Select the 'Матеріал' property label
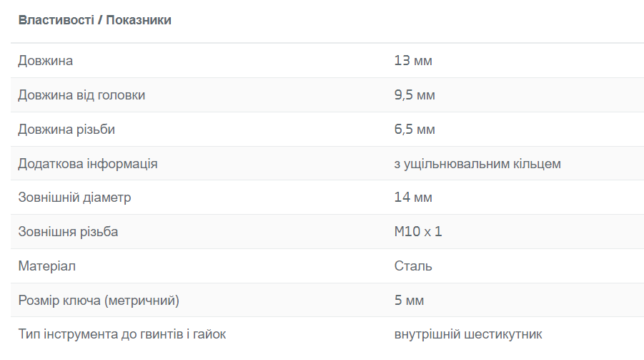 pos(46,266)
